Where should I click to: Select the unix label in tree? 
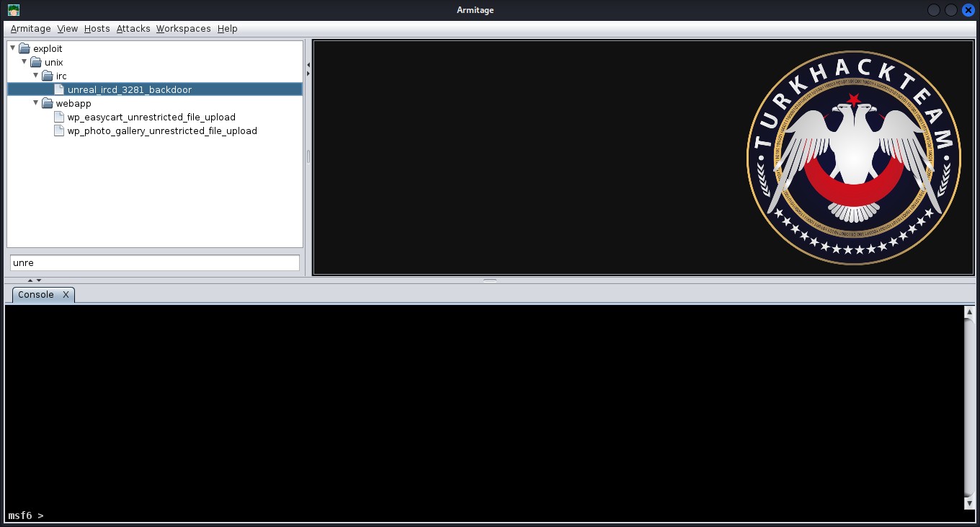tap(53, 62)
